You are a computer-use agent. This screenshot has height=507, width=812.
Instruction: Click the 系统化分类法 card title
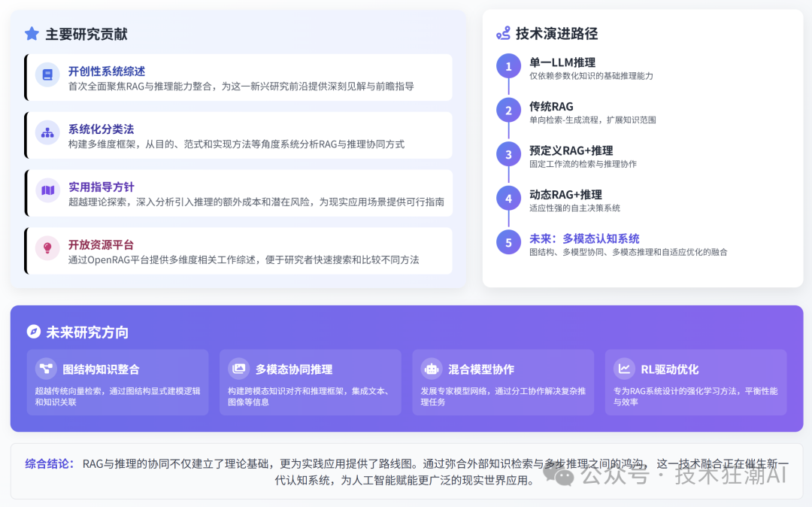pyautogui.click(x=101, y=129)
